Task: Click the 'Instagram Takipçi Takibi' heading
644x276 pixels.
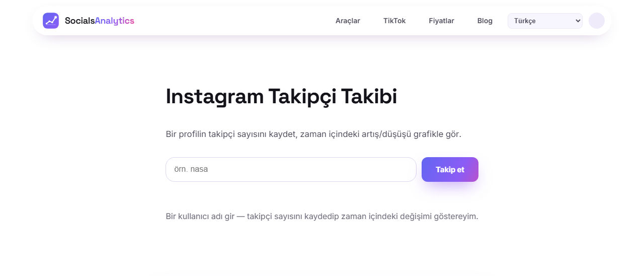Action: pyautogui.click(x=281, y=96)
